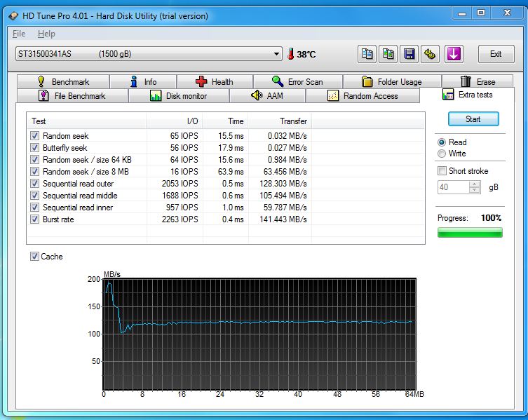Toggle the Butterfly seek checkbox
Viewport: 528px width, 420px height.
[34, 147]
